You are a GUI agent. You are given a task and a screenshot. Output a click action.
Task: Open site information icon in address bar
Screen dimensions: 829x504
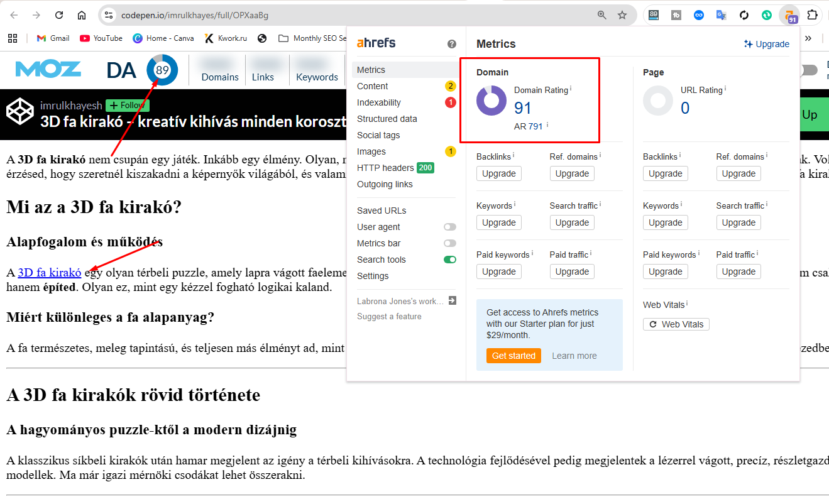click(108, 15)
